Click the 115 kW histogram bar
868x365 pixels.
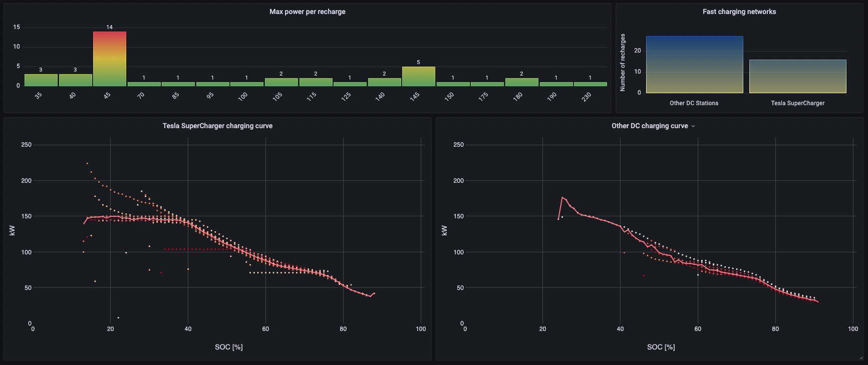coord(316,82)
